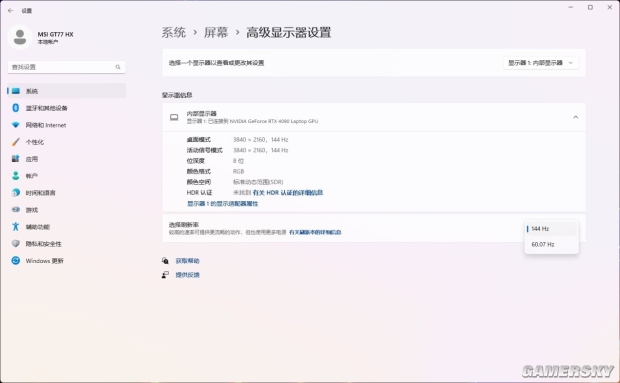Open 应用 settings
The width and height of the screenshot is (620, 383).
[x=66, y=159]
